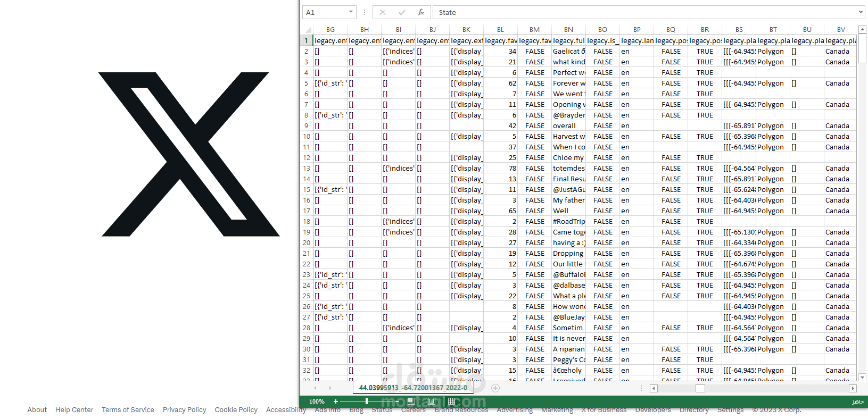Click cell 'overall' in row 9
Viewport: 868px width, 419px height.
tap(568, 125)
